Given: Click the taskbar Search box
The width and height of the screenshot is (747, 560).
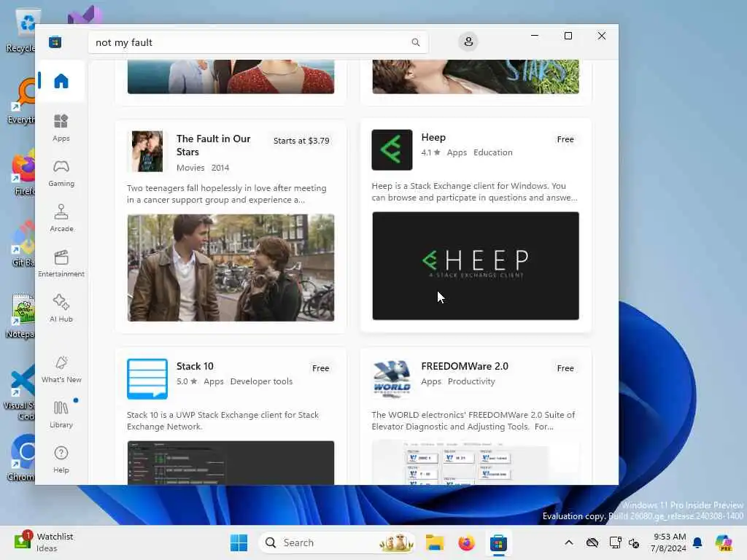Looking at the screenshot, I should coord(337,542).
